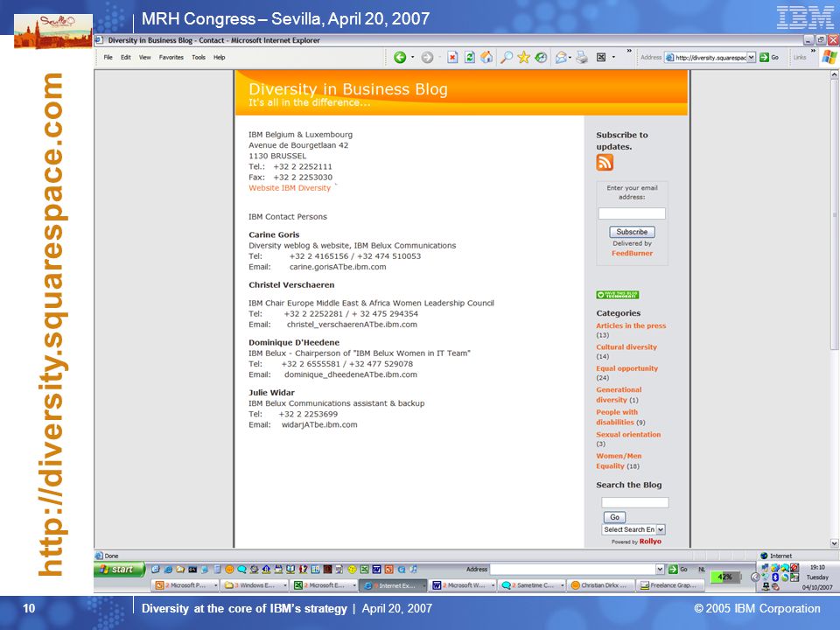Open the Select Search Engine dropdown
Screen dimensions: 840x630
pyautogui.click(x=661, y=529)
